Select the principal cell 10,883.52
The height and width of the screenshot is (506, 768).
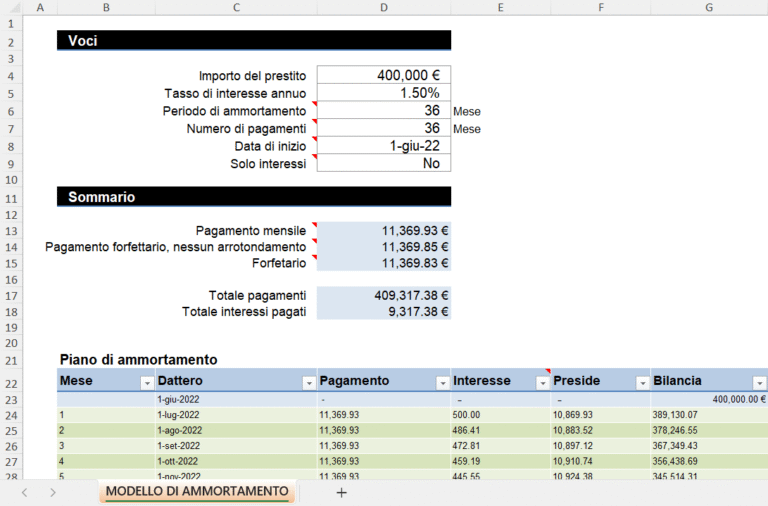point(600,430)
